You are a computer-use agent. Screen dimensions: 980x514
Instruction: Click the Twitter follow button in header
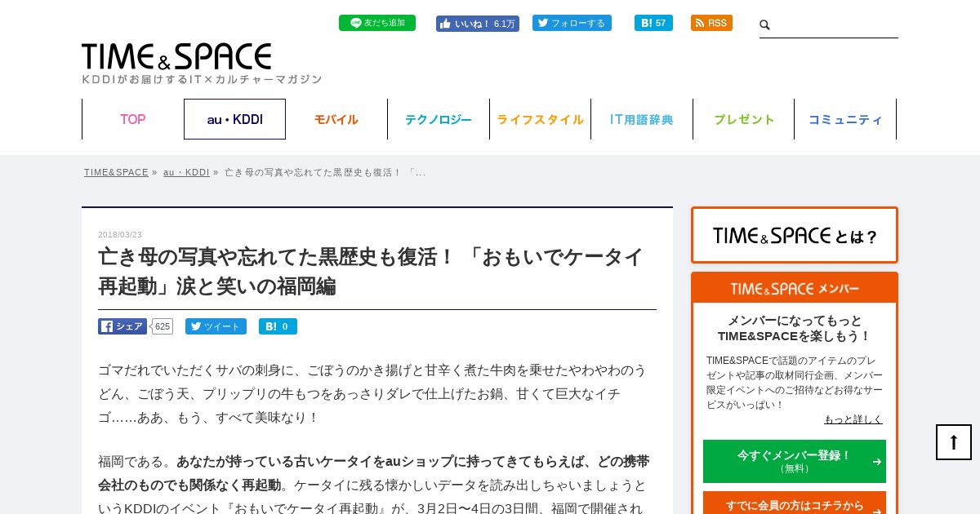pos(572,23)
